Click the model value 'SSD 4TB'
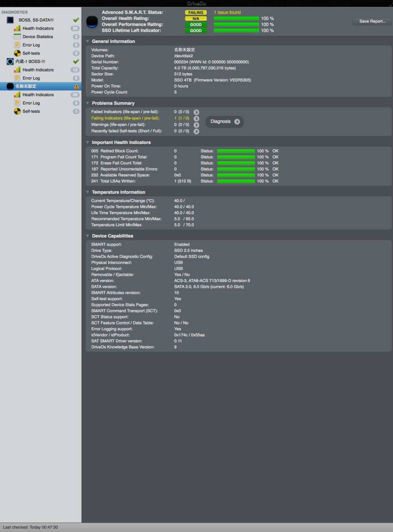This screenshot has width=393, height=532. click(183, 80)
